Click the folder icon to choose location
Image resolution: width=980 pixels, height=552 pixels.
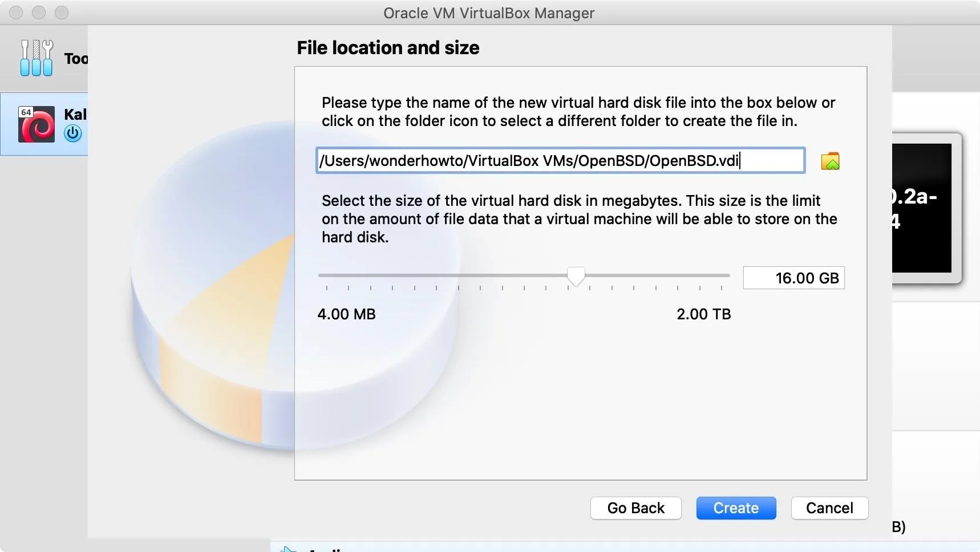click(x=830, y=161)
